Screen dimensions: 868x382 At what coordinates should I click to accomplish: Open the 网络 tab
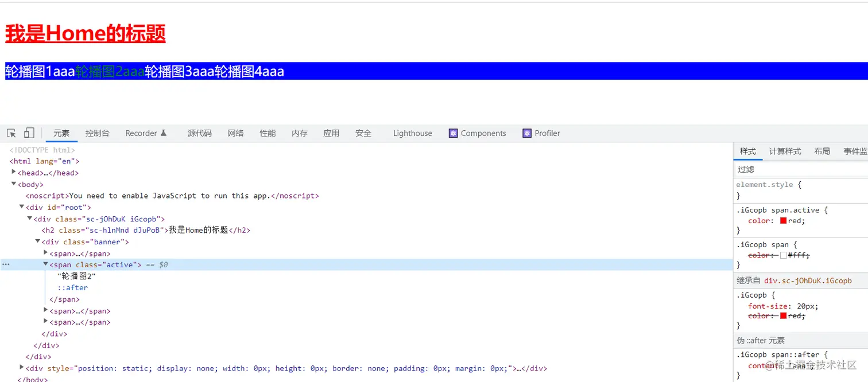(236, 133)
